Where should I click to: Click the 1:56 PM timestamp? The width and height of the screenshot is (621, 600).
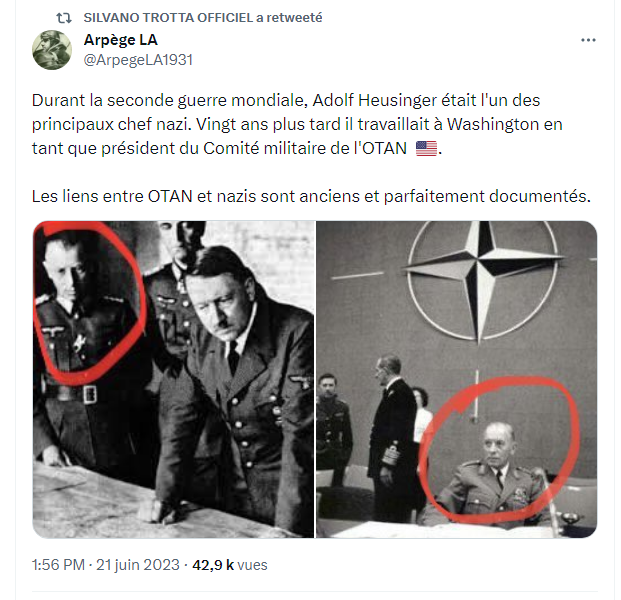click(59, 565)
